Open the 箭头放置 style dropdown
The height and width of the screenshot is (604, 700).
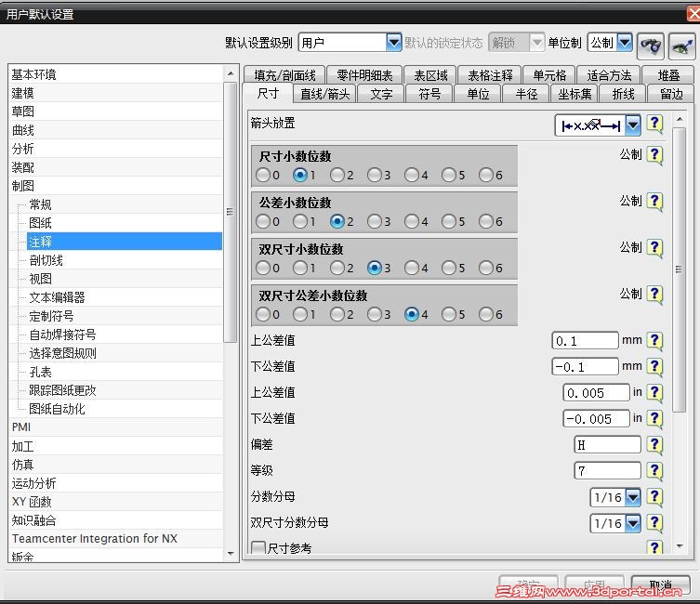[632, 125]
